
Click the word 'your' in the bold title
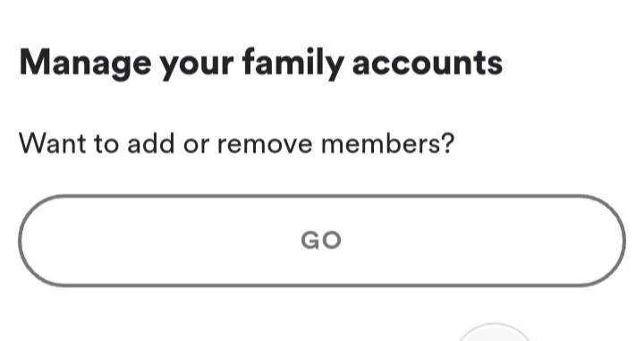pos(197,66)
